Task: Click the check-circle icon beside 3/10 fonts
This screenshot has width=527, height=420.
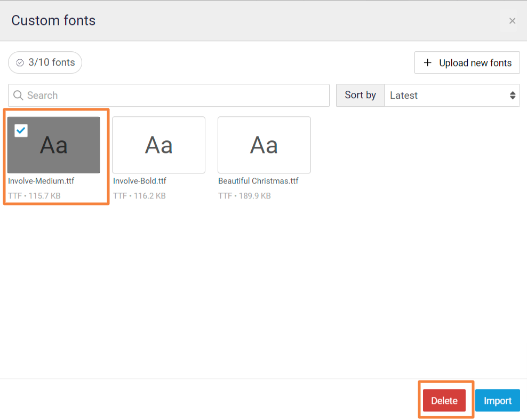Action: 20,63
